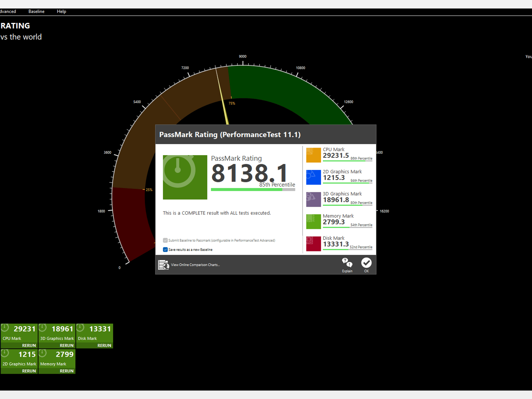
Task: Click the 1215 value on 2D tile
Action: [x=27, y=354]
